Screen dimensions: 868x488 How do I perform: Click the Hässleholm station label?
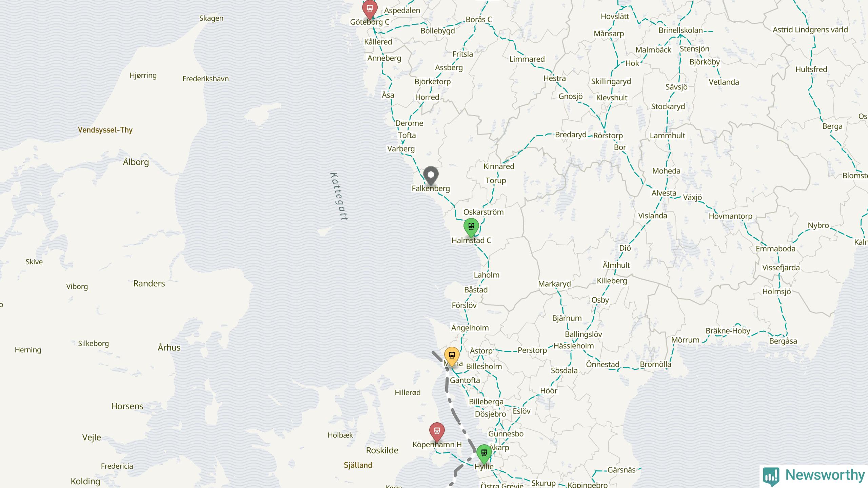click(x=573, y=346)
